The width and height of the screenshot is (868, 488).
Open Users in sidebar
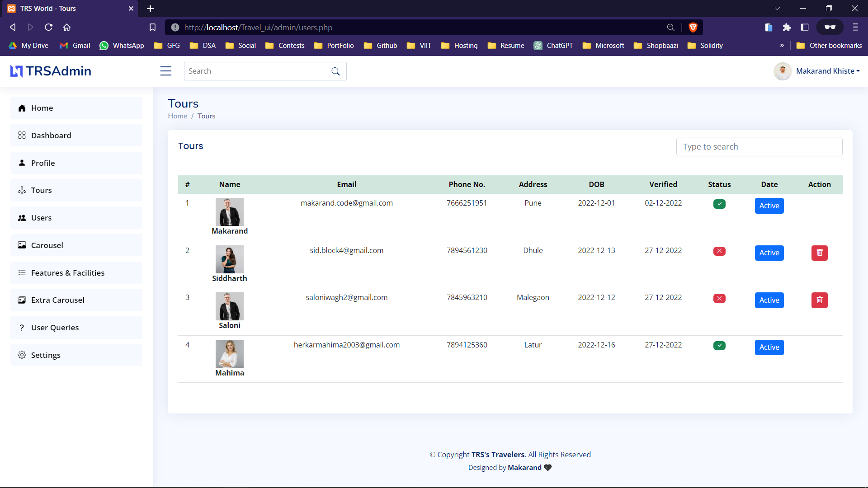pyautogui.click(x=76, y=218)
